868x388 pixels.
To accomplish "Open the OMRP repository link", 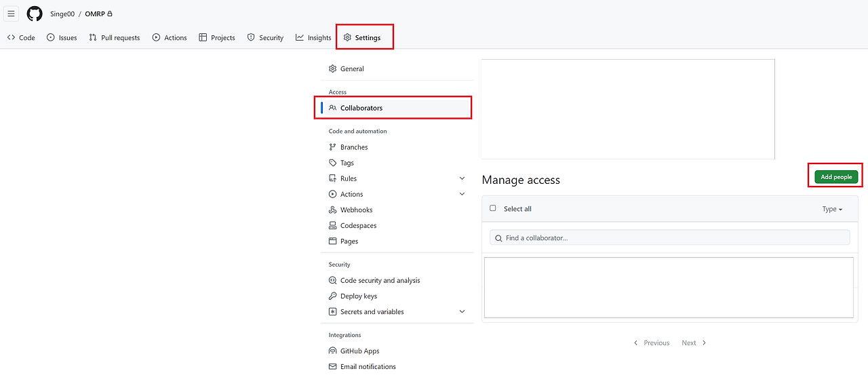I will (x=95, y=14).
